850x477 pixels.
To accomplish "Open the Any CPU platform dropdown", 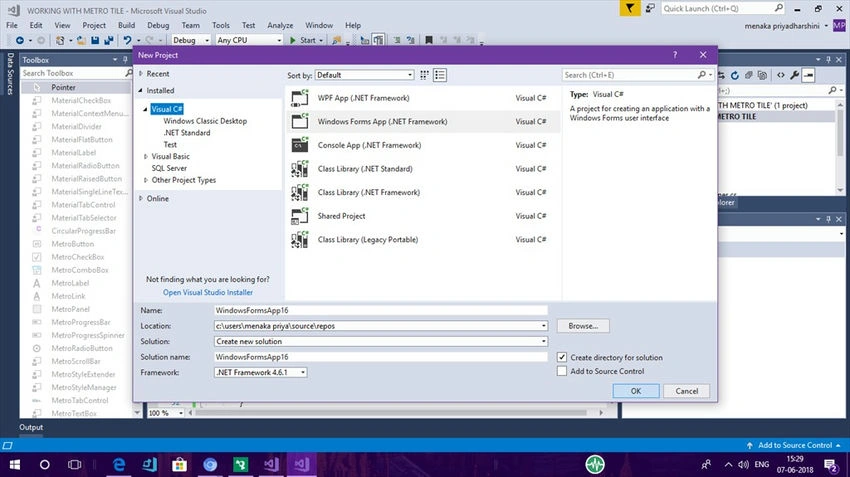I will [x=249, y=40].
